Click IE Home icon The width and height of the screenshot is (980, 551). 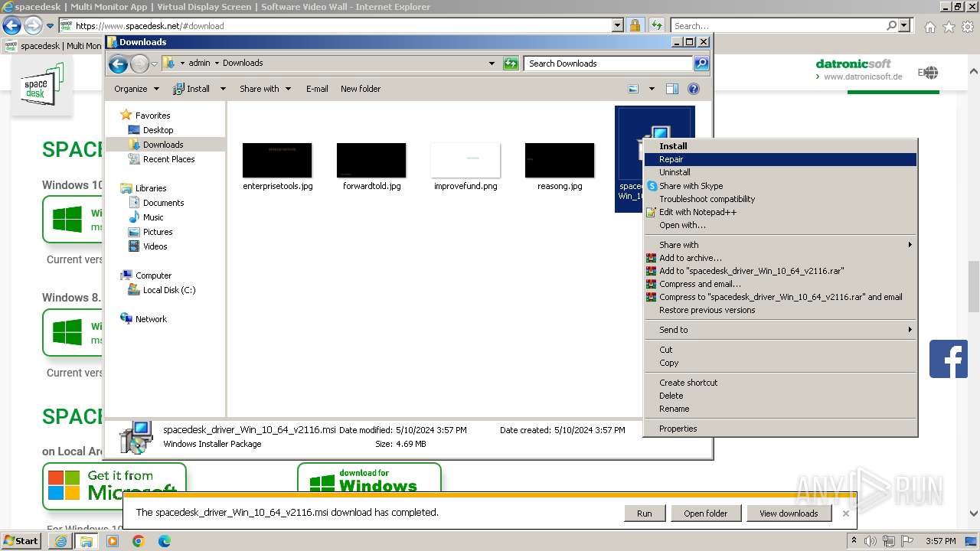929,27
